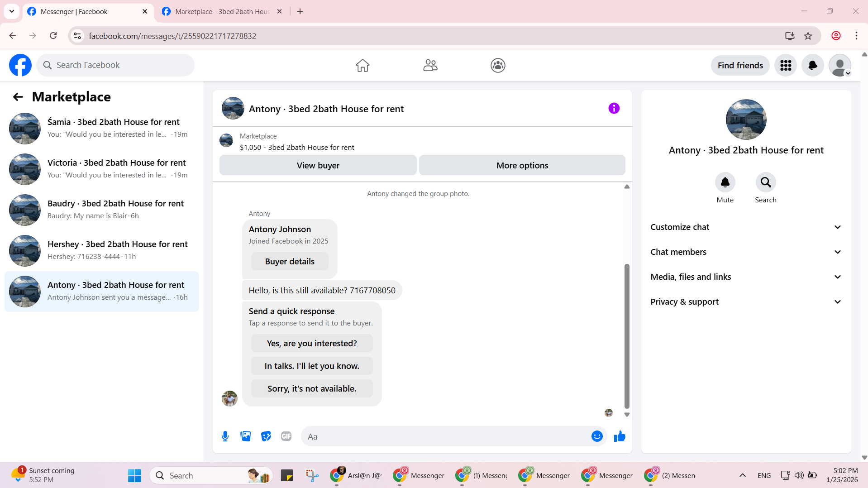Open Antony's chat header photo thumbnail

233,108
